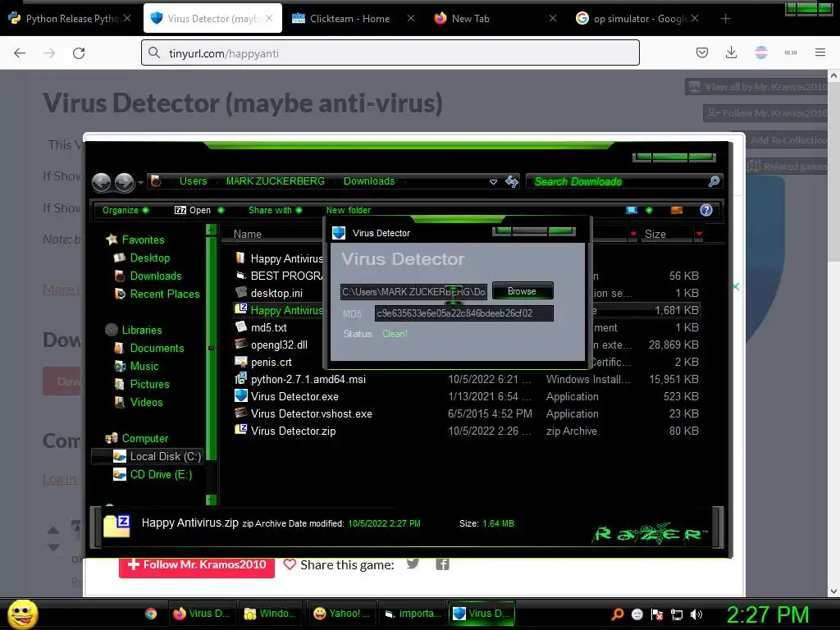Expand the Open button dropdown arrow

[221, 210]
